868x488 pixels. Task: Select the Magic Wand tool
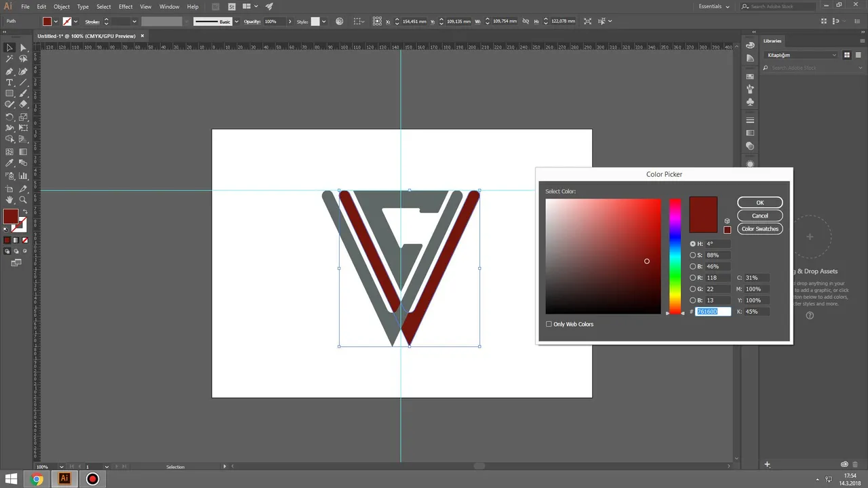[x=9, y=59]
